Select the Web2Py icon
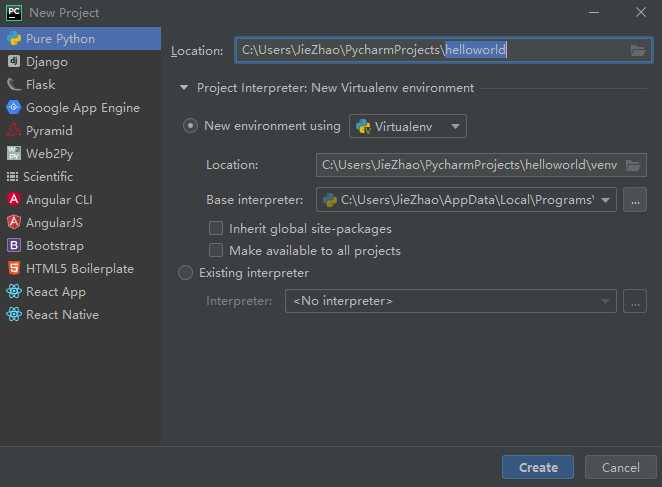 pos(14,153)
